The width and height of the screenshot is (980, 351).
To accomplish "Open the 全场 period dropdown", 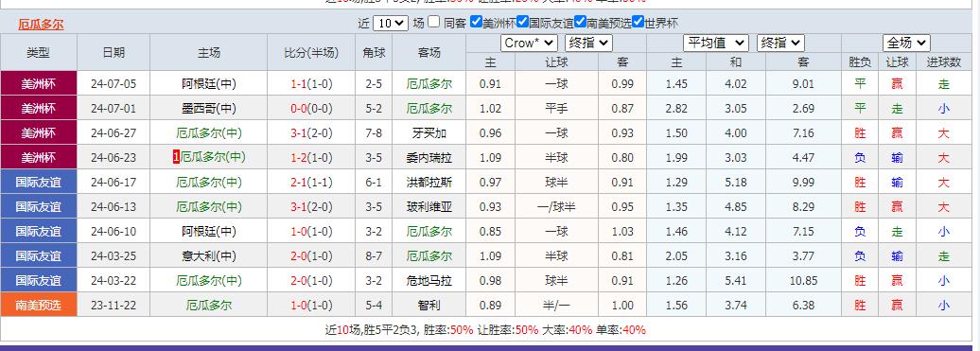I will pos(906,44).
